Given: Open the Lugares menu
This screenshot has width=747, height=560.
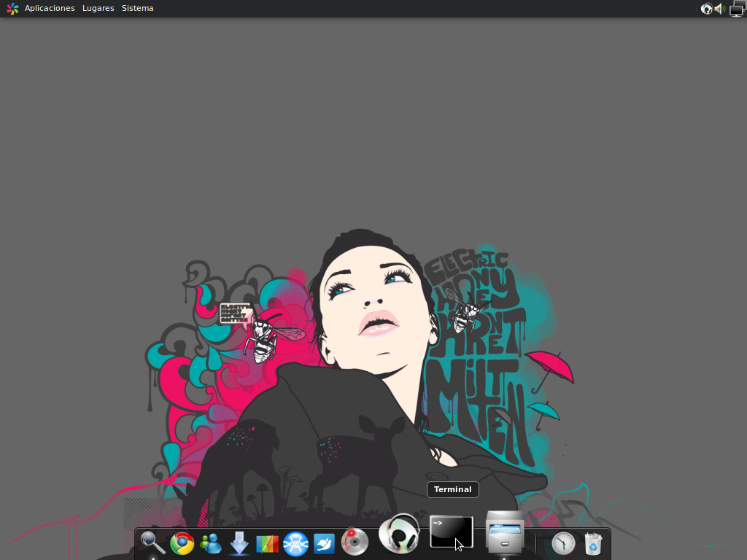Looking at the screenshot, I should (98, 8).
